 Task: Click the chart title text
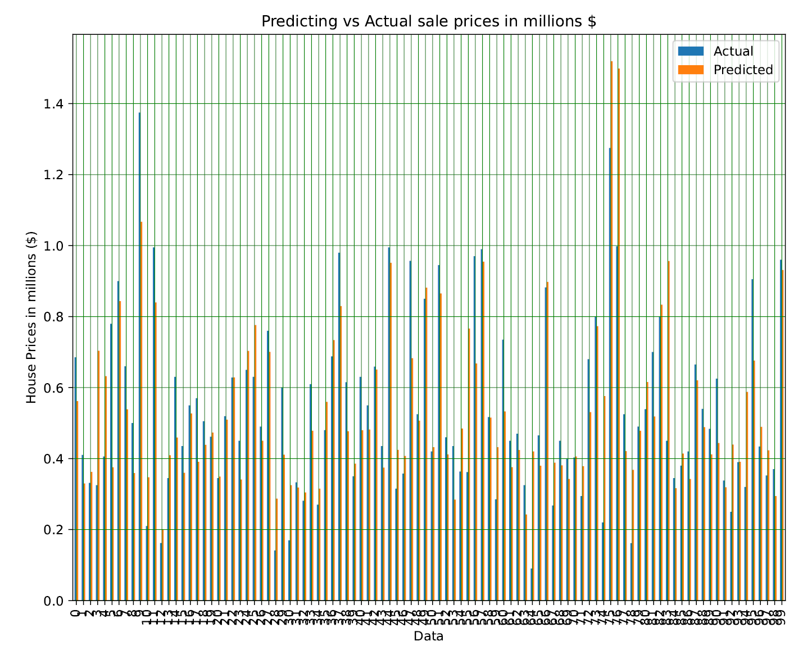(429, 21)
